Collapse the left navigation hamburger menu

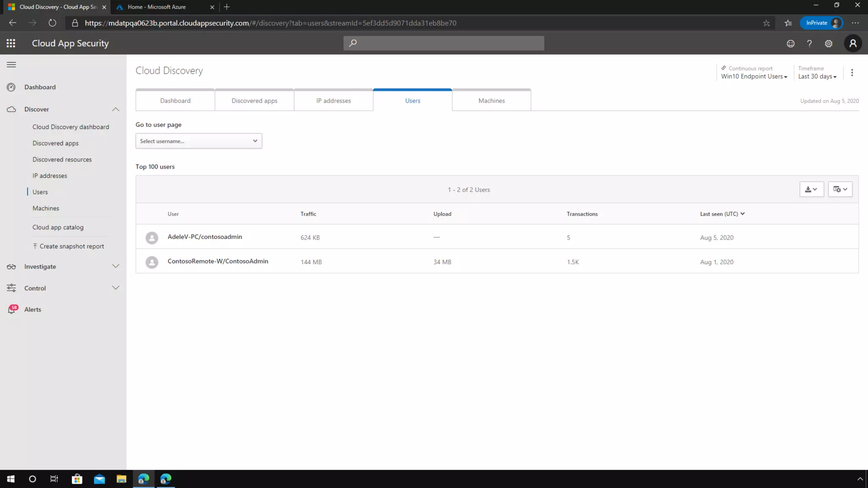(11, 65)
